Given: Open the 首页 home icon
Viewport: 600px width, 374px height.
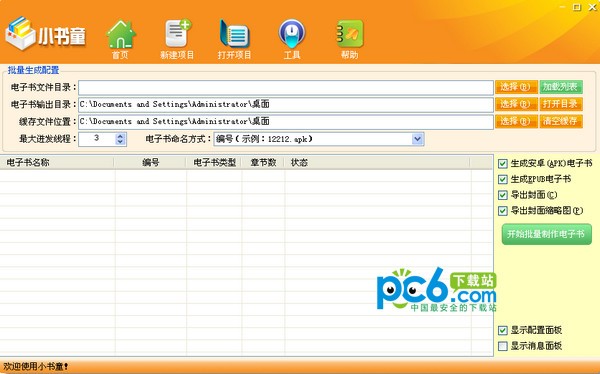Looking at the screenshot, I should (x=121, y=39).
